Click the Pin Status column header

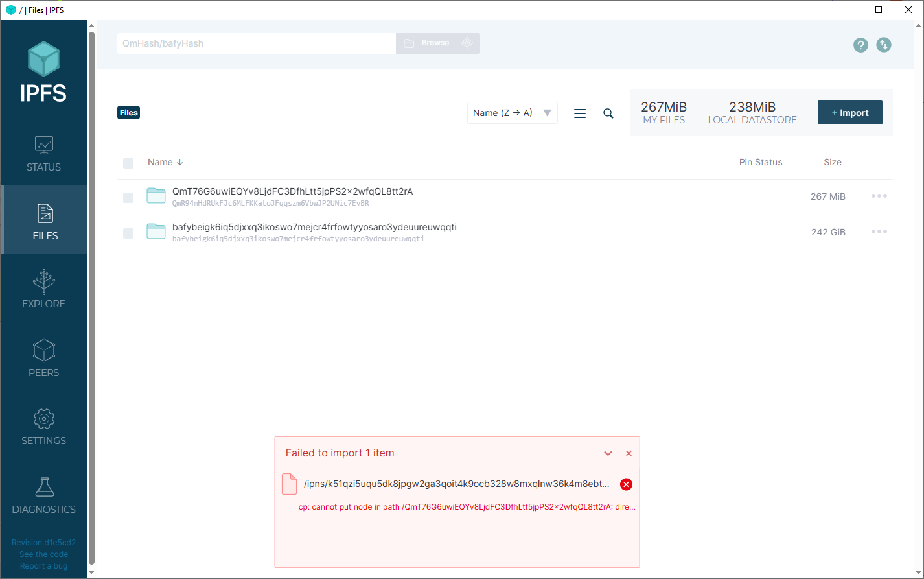[761, 162]
